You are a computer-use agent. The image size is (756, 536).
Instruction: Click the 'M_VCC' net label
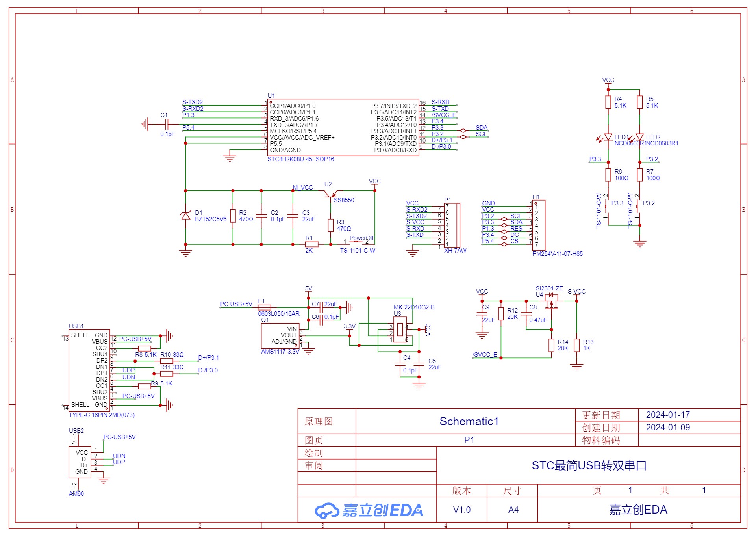(303, 188)
